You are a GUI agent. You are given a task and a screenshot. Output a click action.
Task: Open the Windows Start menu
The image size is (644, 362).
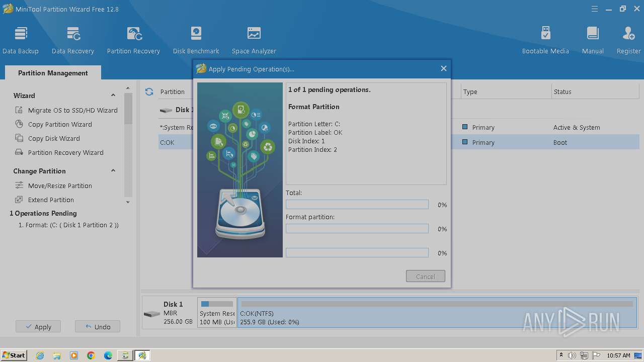click(14, 355)
